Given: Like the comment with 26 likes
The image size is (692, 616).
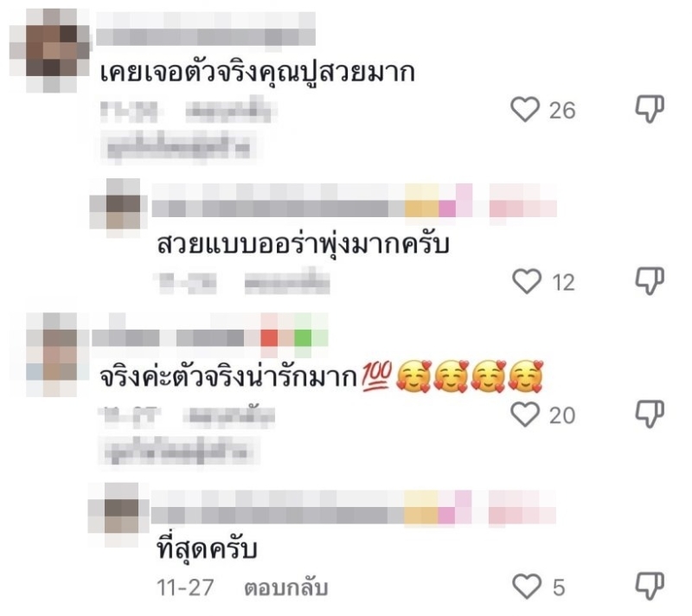Looking at the screenshot, I should (x=525, y=109).
